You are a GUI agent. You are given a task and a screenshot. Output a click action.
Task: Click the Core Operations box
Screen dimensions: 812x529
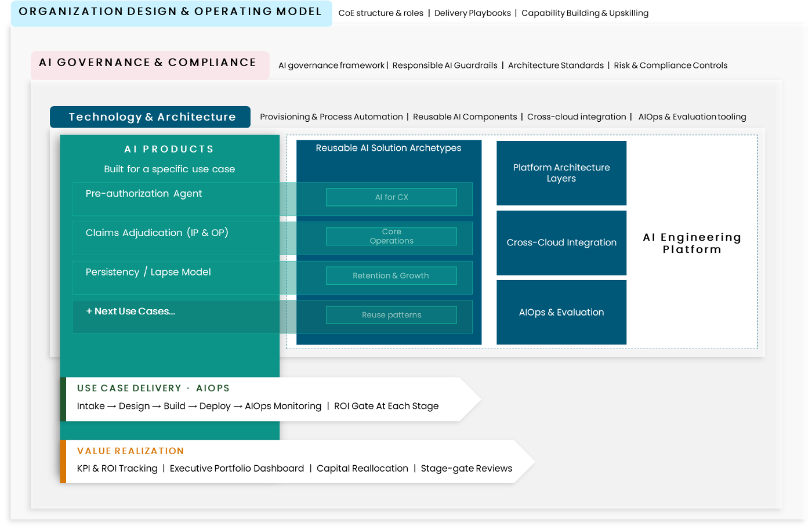click(391, 236)
